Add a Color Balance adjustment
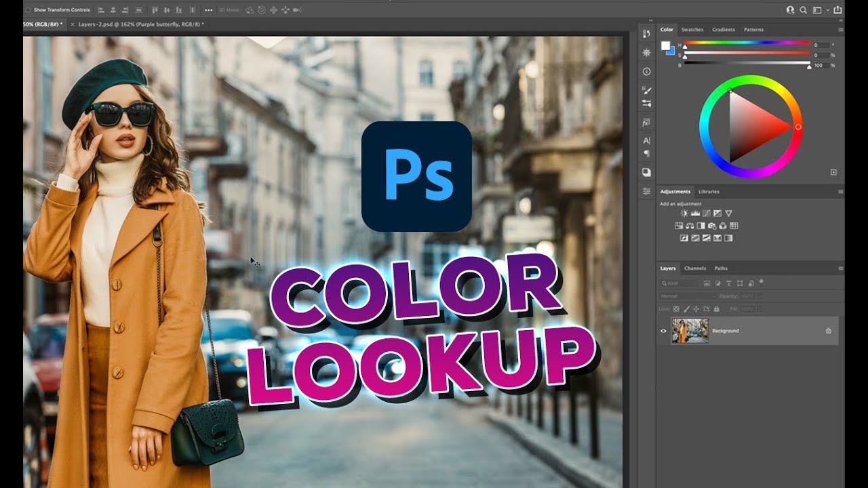Image resolution: width=868 pixels, height=488 pixels. (x=690, y=226)
